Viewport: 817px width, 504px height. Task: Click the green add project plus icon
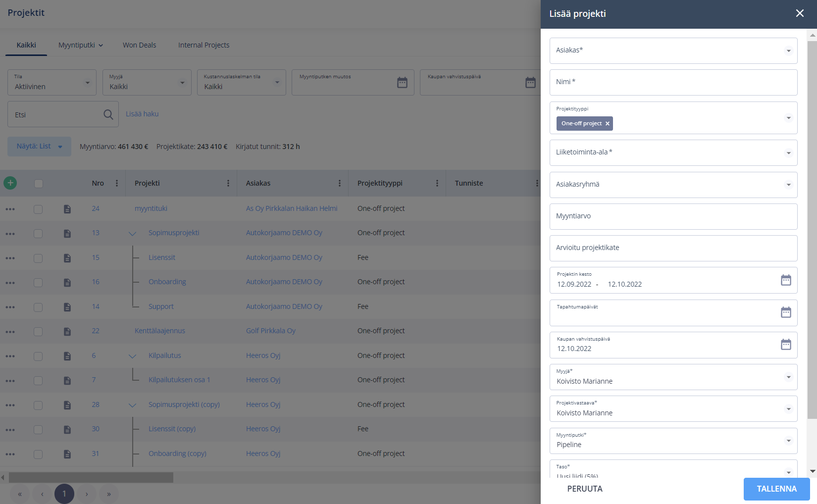10,183
